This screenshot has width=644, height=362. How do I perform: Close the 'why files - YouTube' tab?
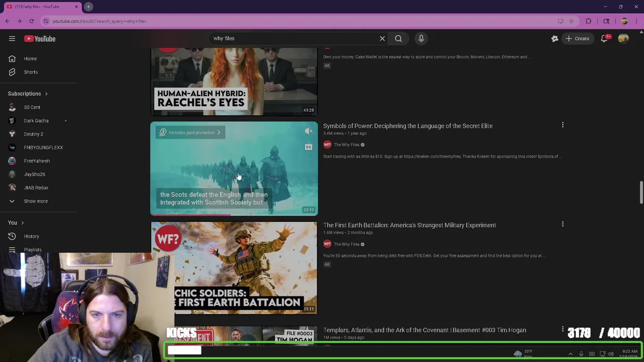[x=76, y=7]
